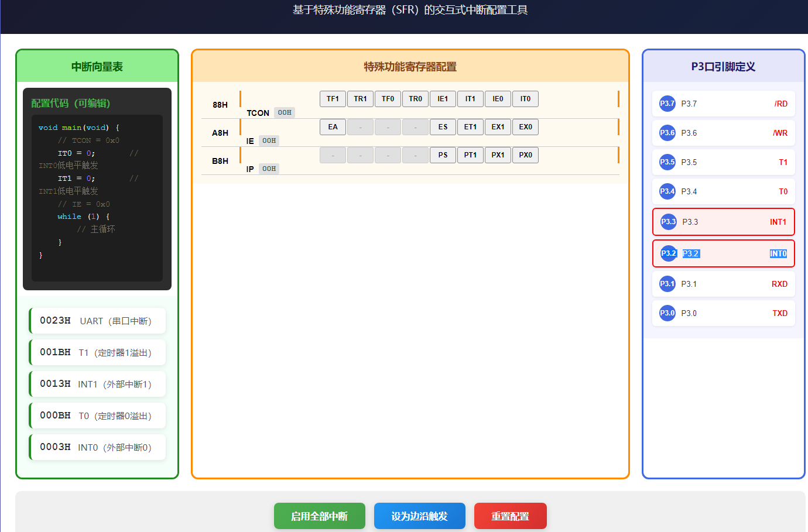Click the P3.3 pin badge icon
This screenshot has height=532, width=808.
[x=667, y=222]
